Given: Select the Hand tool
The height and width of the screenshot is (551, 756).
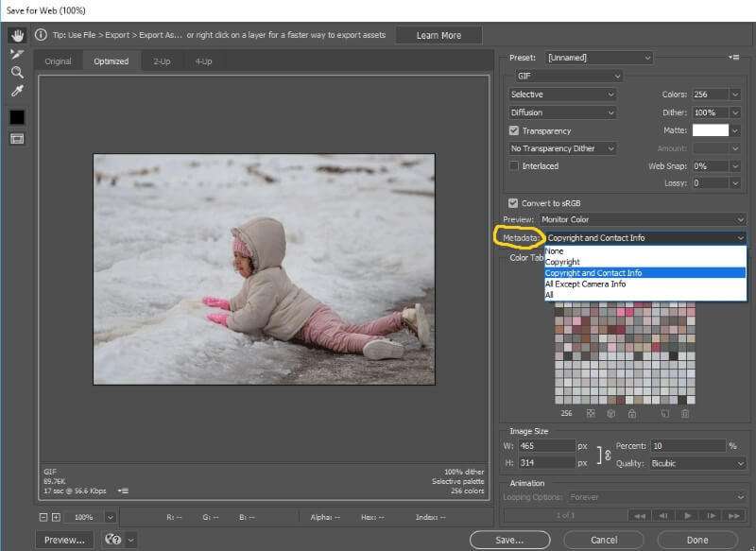Looking at the screenshot, I should (17, 35).
